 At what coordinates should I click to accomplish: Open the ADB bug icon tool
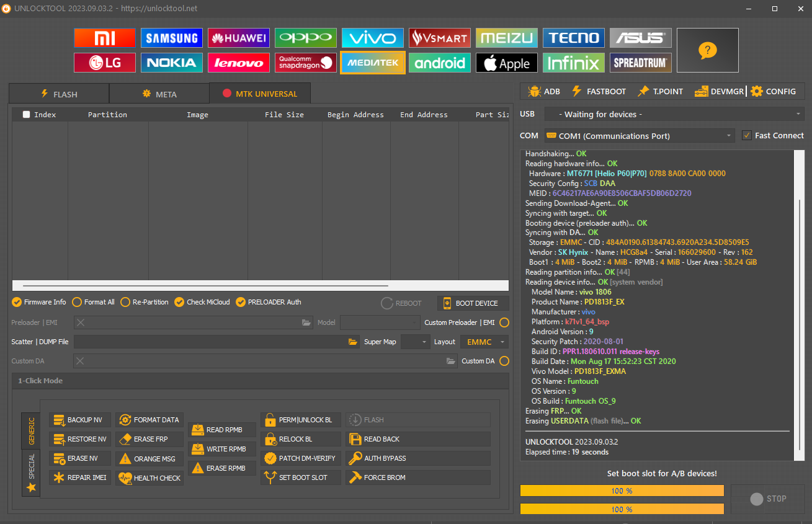544,91
